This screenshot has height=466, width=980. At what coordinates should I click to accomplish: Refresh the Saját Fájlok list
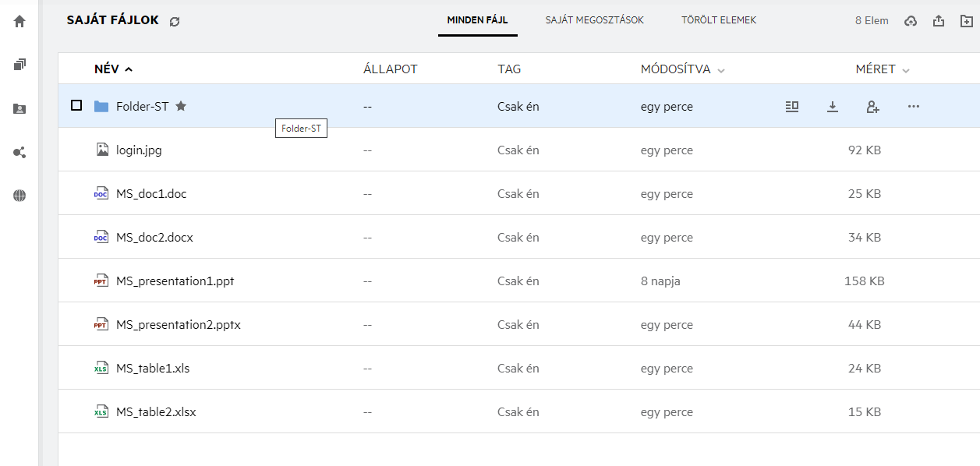[x=175, y=22]
